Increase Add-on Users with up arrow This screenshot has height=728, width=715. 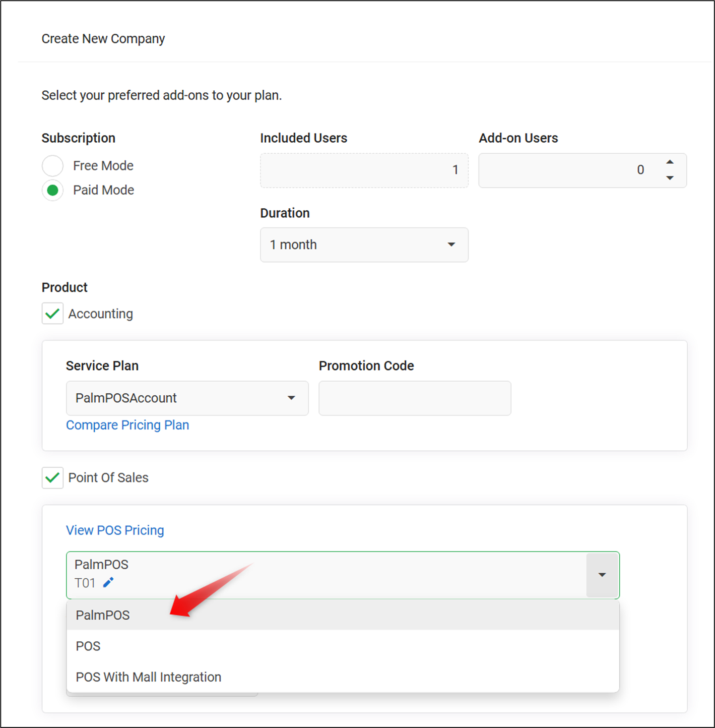coord(670,162)
